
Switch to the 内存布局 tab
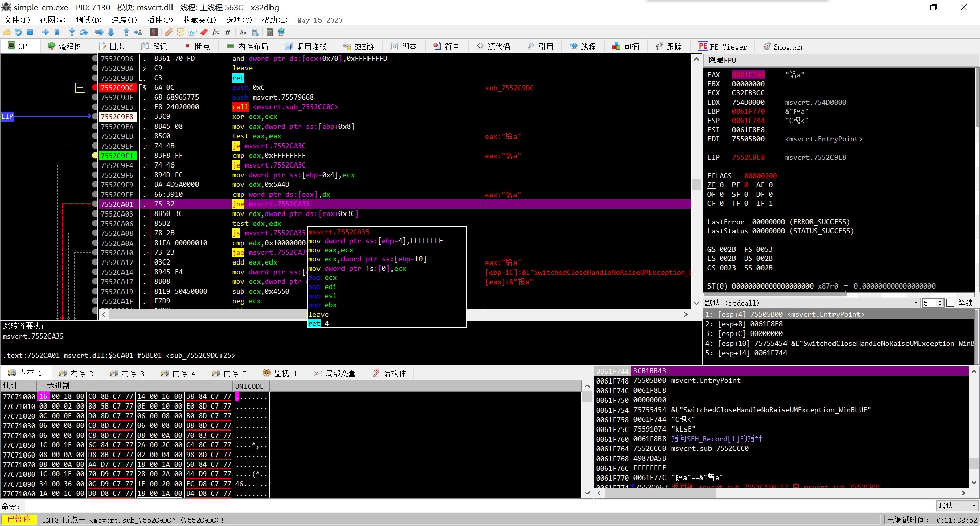248,46
